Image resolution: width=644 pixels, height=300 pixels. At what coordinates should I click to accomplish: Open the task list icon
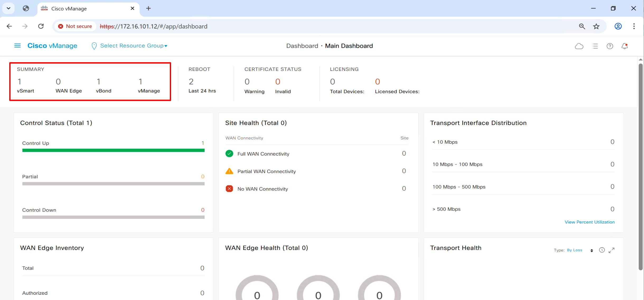coord(595,46)
